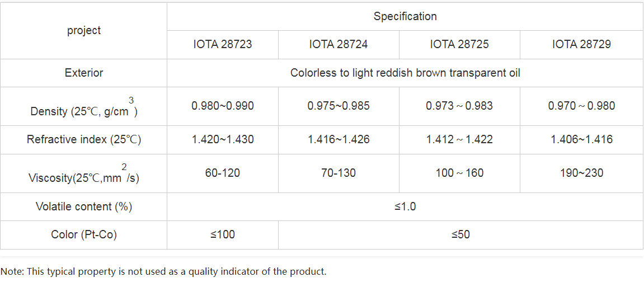This screenshot has width=644, height=282.
Task: Click the Refractive index row label
Action: pyautogui.click(x=84, y=139)
